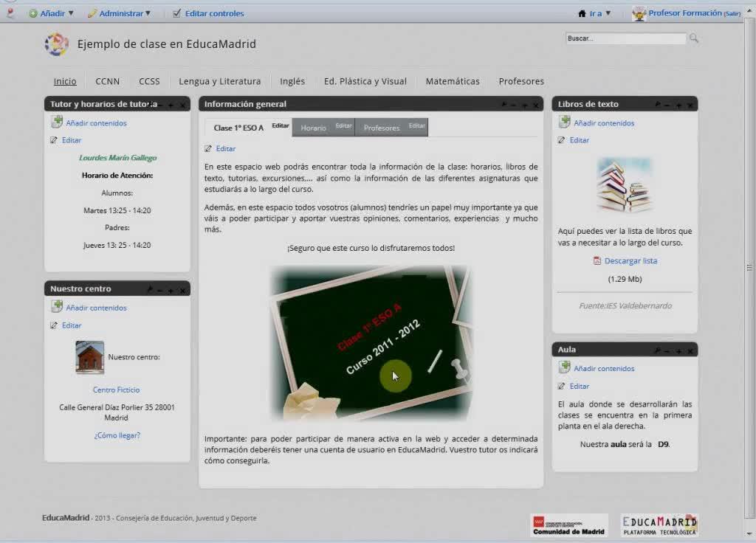
Task: Click the ¿Cómo llegar? link
Action: tap(117, 435)
